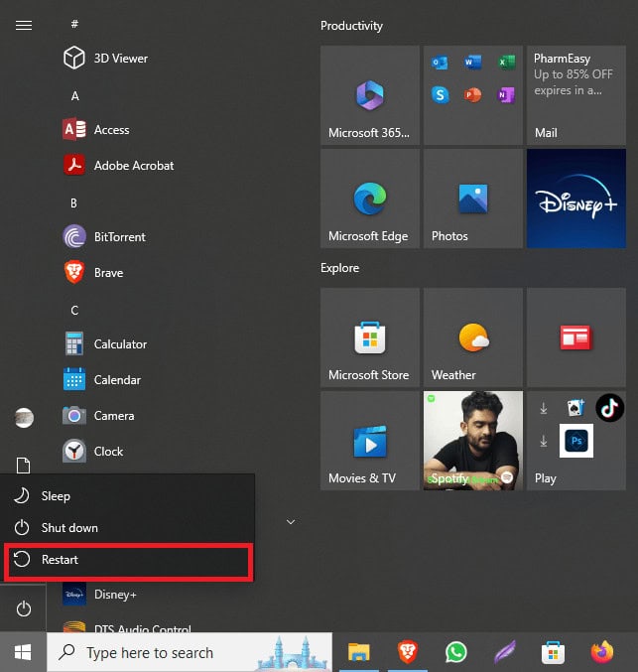Image resolution: width=638 pixels, height=672 pixels.
Task: Open the Calculator app
Action: coord(105,343)
